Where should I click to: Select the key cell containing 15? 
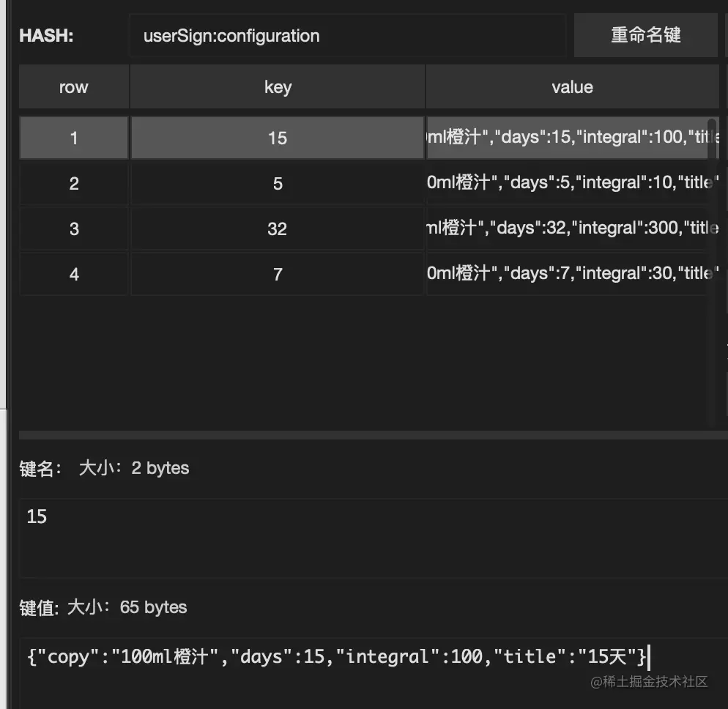[x=278, y=138]
